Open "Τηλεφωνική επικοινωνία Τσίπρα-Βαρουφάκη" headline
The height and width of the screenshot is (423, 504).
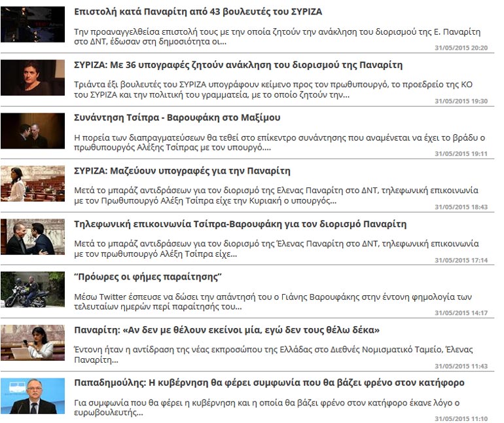click(240, 224)
